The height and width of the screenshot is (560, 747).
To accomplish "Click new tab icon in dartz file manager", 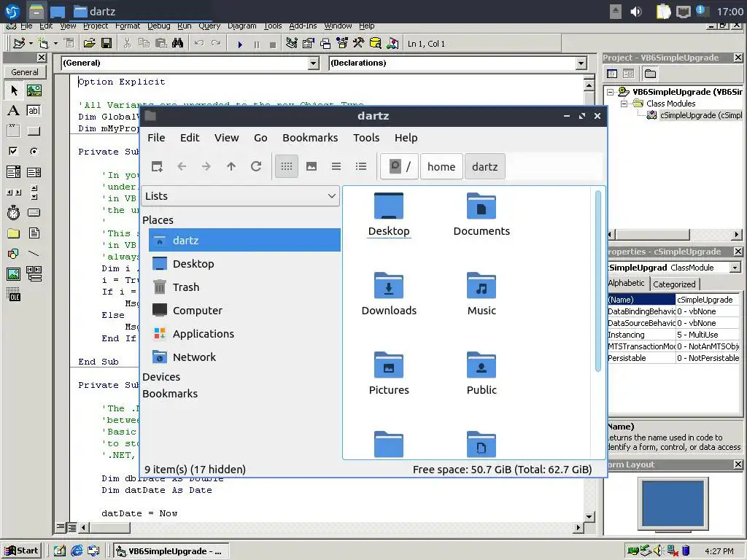I will pos(158,166).
